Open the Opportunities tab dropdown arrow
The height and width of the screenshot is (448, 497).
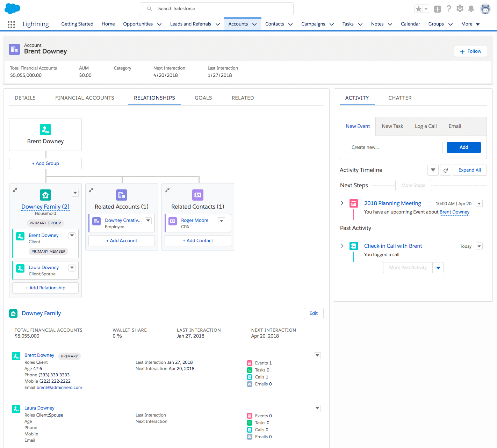[x=159, y=24]
